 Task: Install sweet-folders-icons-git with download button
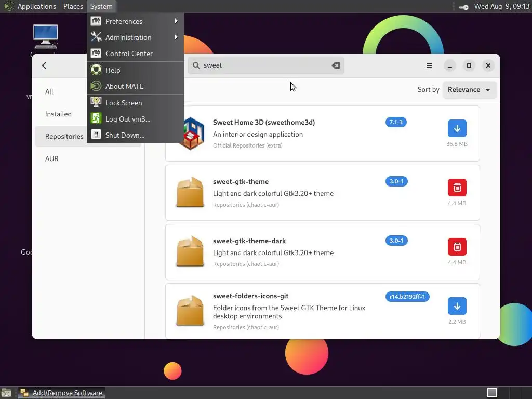(457, 306)
